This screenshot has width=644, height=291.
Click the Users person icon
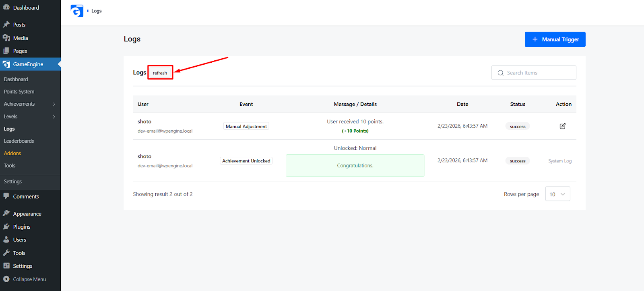6,240
